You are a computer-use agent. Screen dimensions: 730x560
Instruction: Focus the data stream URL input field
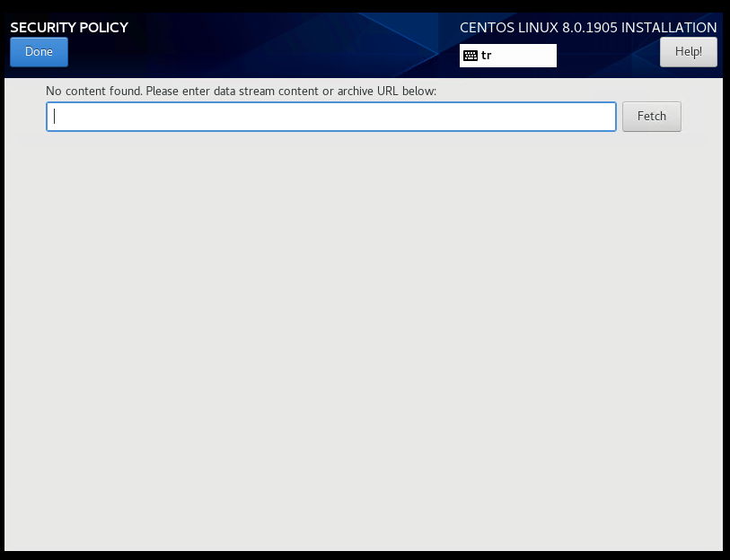pyautogui.click(x=331, y=117)
